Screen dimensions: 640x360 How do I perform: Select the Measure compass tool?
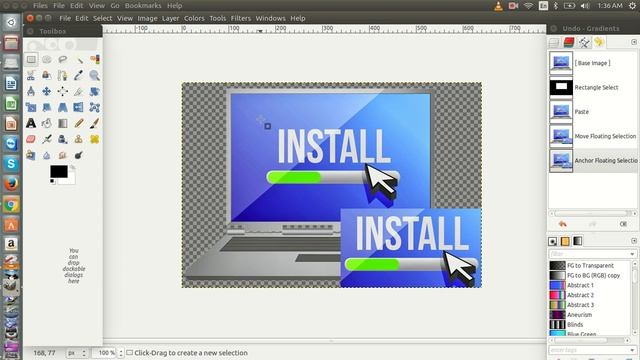click(31, 91)
